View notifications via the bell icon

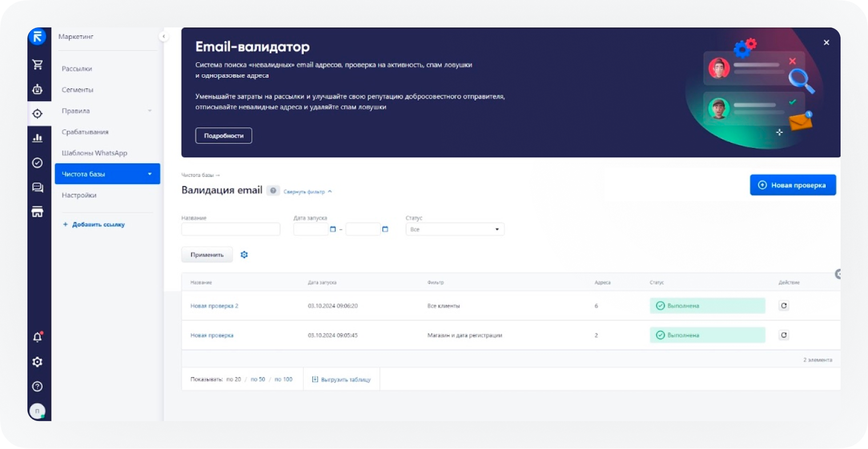pyautogui.click(x=38, y=337)
